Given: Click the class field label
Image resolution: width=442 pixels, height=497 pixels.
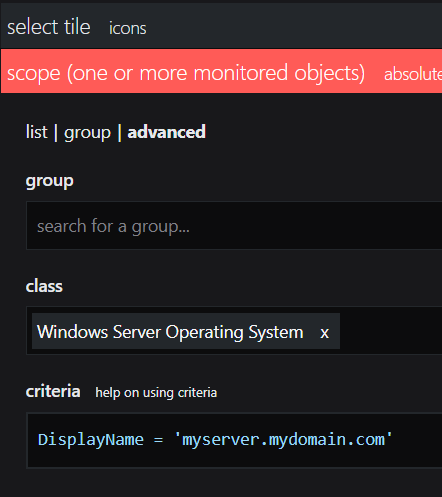Looking at the screenshot, I should tap(44, 286).
